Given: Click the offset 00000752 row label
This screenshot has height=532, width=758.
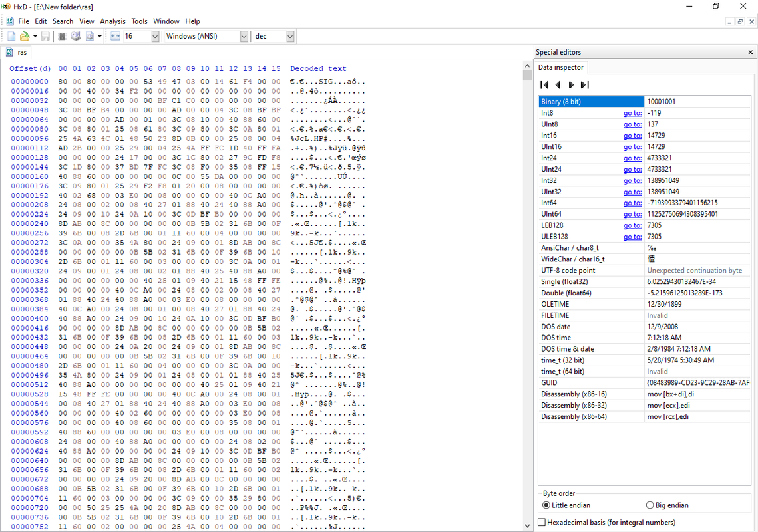Looking at the screenshot, I should click(x=30, y=527).
